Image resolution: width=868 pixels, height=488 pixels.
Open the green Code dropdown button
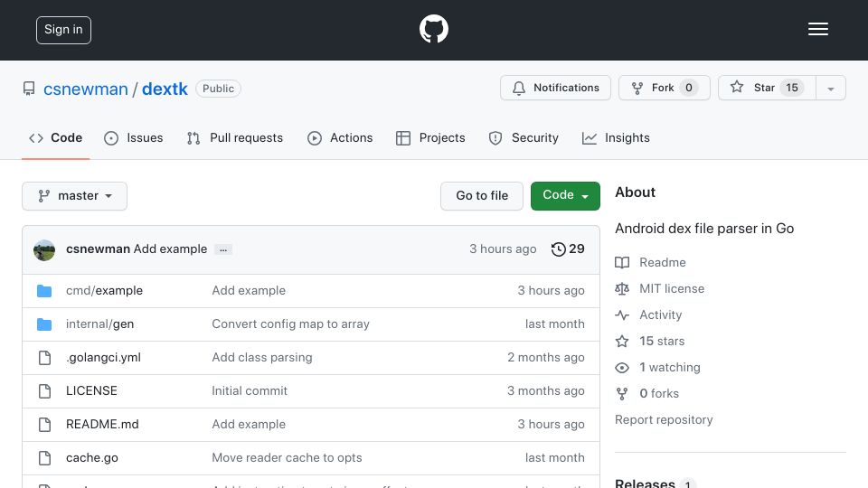tap(565, 196)
